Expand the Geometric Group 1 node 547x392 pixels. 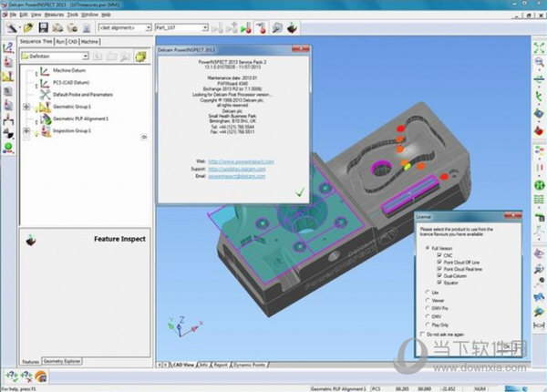(x=26, y=107)
